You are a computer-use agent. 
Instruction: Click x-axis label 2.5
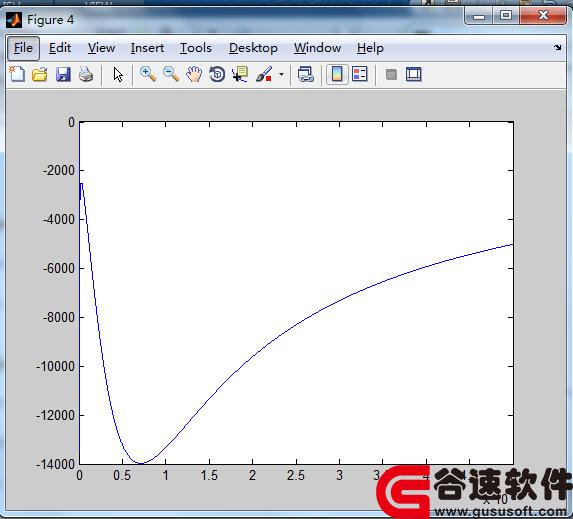pos(296,475)
